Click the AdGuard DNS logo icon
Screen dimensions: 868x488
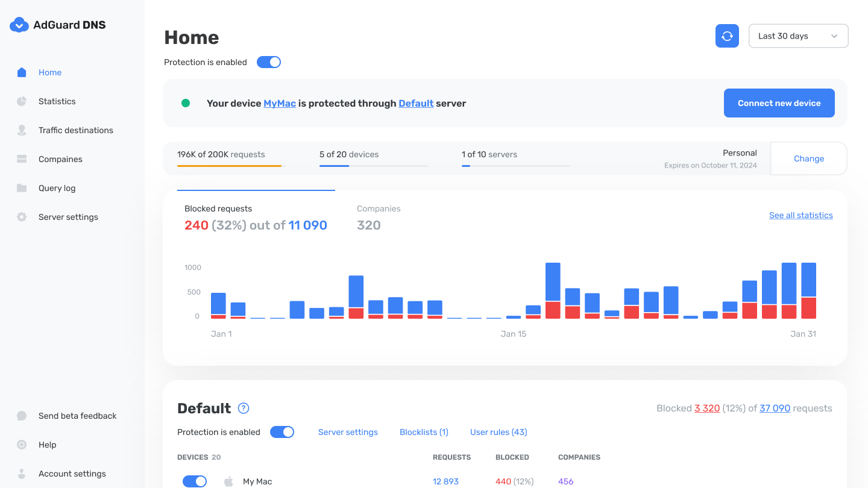[19, 25]
